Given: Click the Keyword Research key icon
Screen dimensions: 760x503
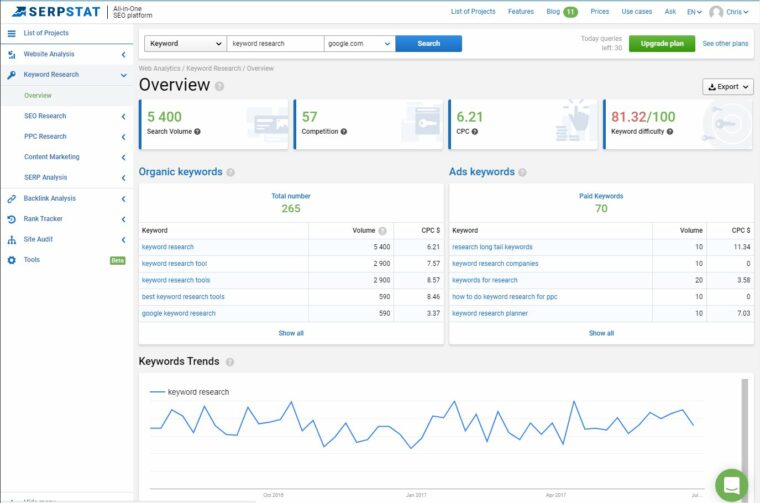Looking at the screenshot, I should (x=12, y=75).
